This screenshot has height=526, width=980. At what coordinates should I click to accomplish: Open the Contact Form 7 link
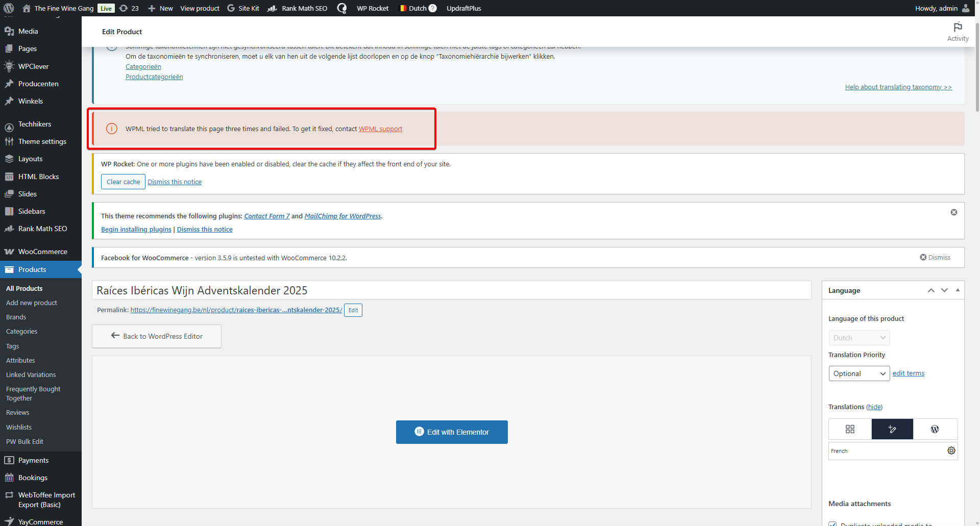click(x=267, y=216)
